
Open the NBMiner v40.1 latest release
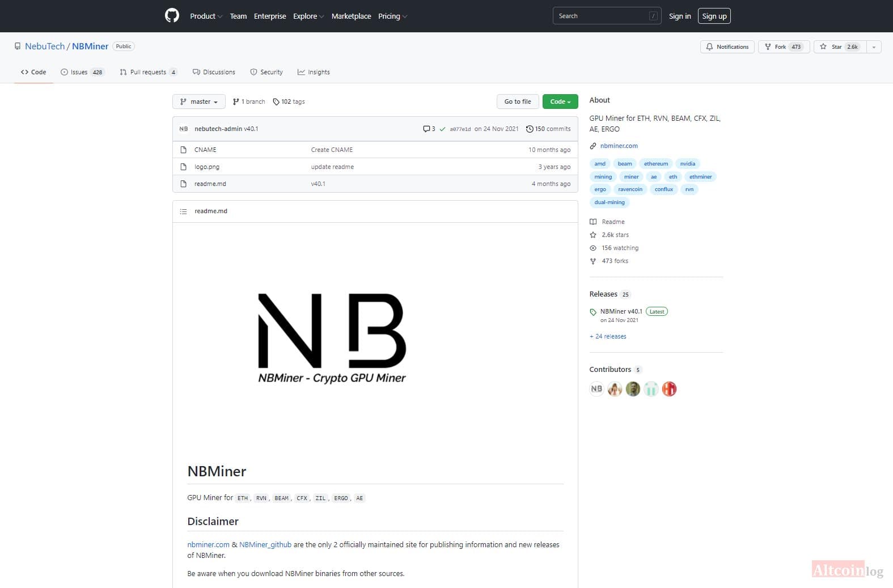pyautogui.click(x=621, y=312)
